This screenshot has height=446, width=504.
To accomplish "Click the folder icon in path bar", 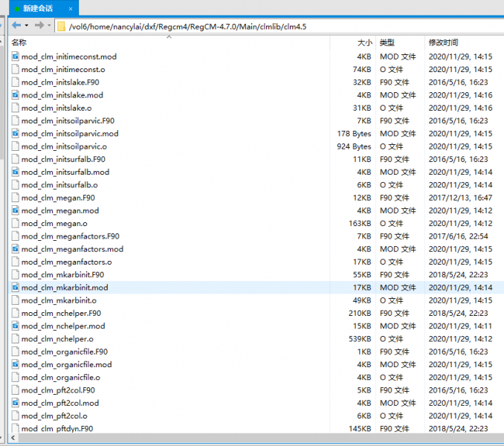I will [x=62, y=26].
